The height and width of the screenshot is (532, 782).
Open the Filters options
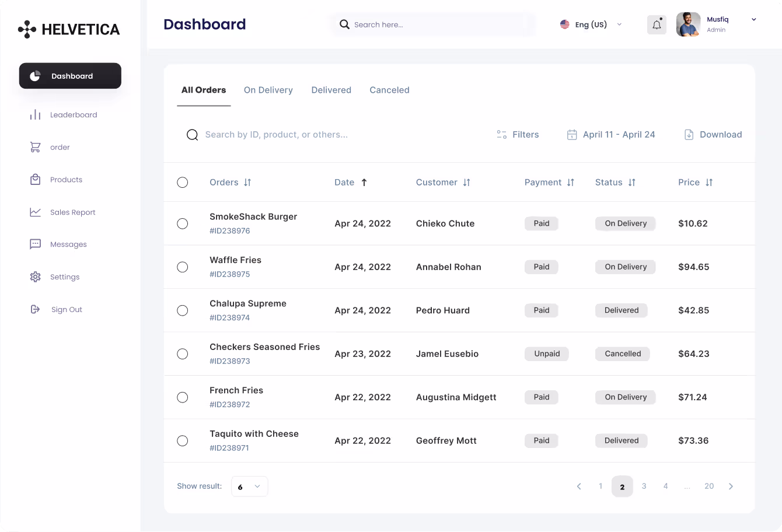[517, 135]
